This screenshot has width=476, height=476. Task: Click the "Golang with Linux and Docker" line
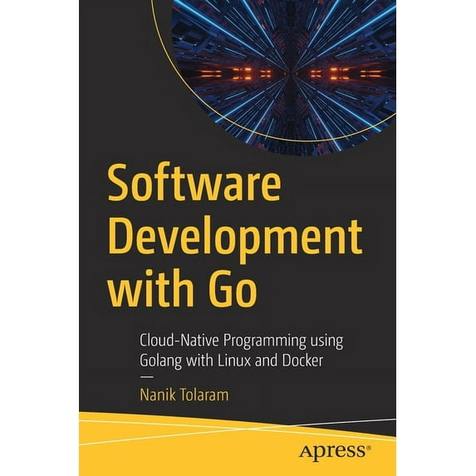(231, 361)
